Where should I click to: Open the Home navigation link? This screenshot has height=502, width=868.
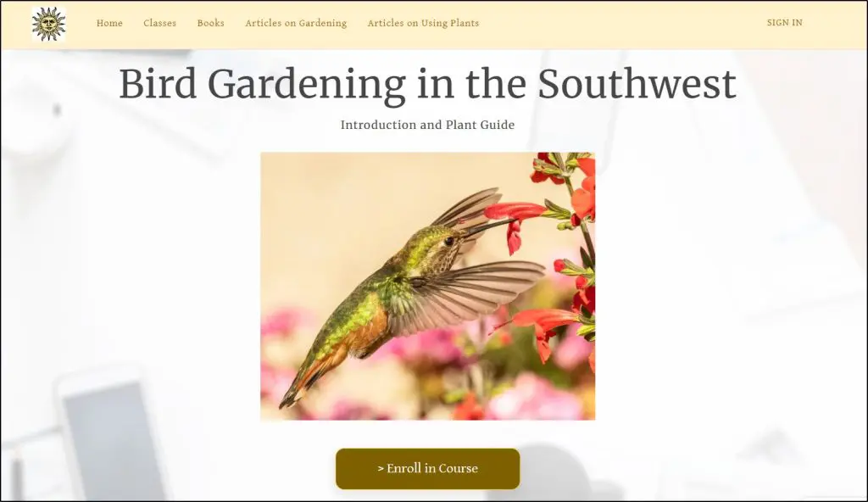(109, 23)
